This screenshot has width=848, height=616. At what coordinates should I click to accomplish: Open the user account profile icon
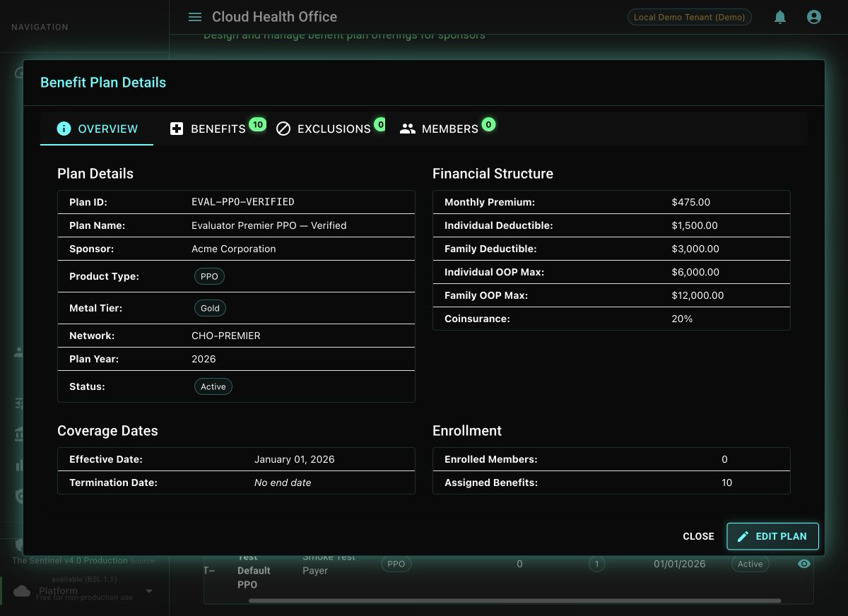tap(814, 17)
